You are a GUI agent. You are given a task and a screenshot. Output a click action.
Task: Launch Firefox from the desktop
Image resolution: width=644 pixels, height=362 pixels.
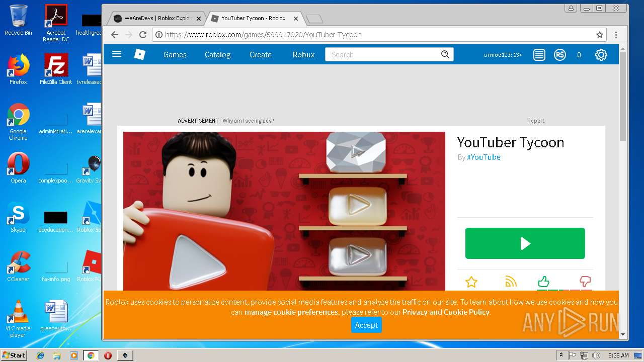(18, 69)
